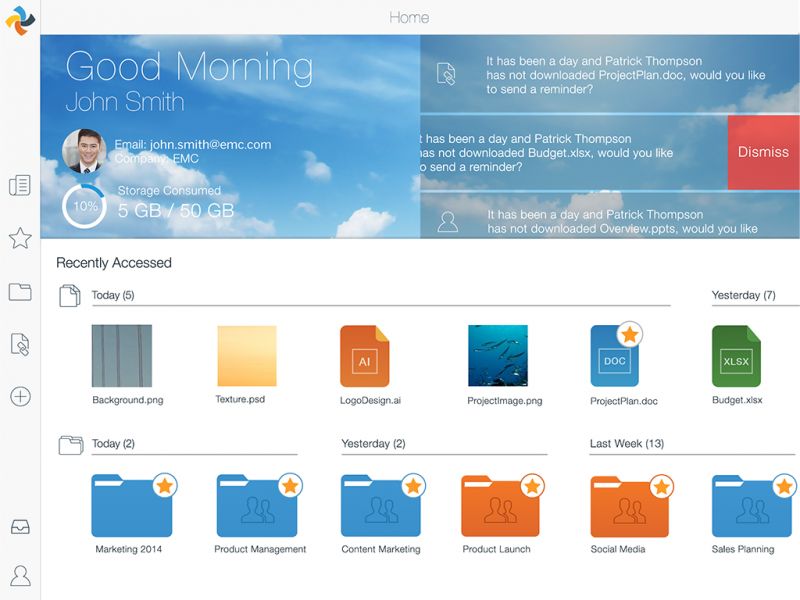Click the Home title at top
This screenshot has width=800, height=600.
409,17
